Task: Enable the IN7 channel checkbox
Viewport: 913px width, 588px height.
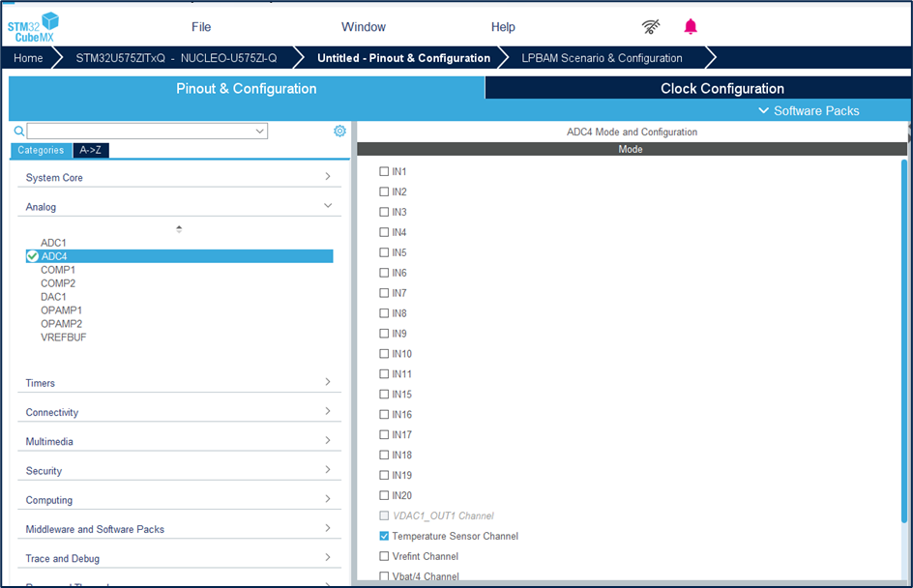Action: (x=384, y=293)
